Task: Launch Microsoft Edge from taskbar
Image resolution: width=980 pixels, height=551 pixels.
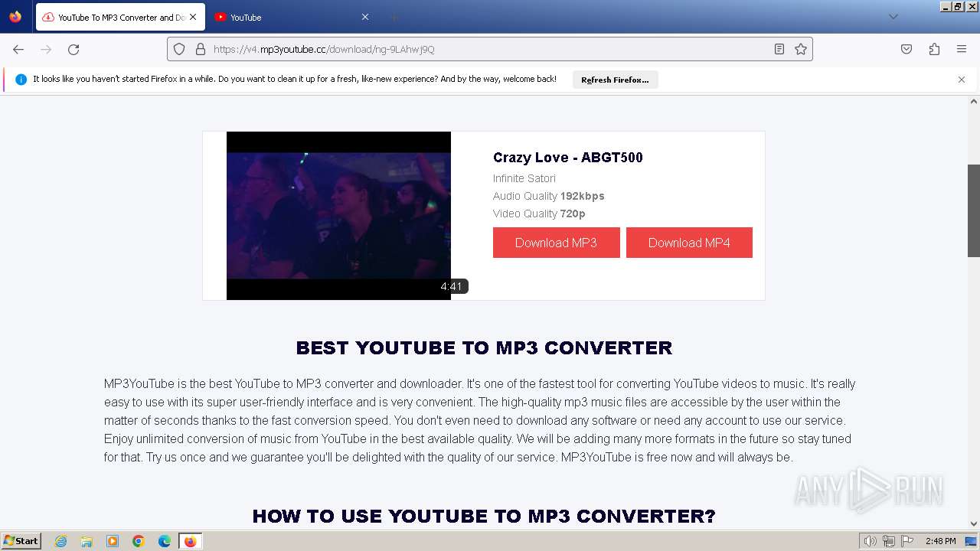Action: (165, 541)
